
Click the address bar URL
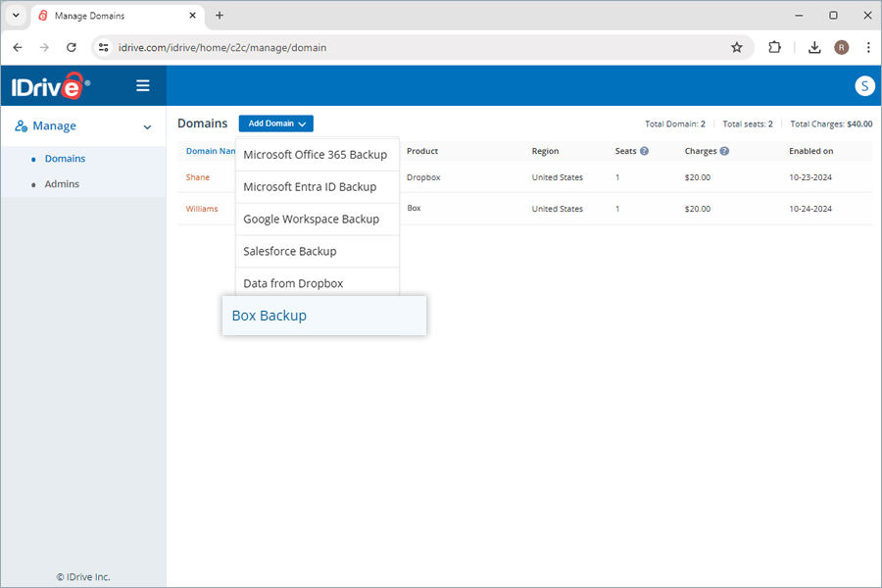222,48
